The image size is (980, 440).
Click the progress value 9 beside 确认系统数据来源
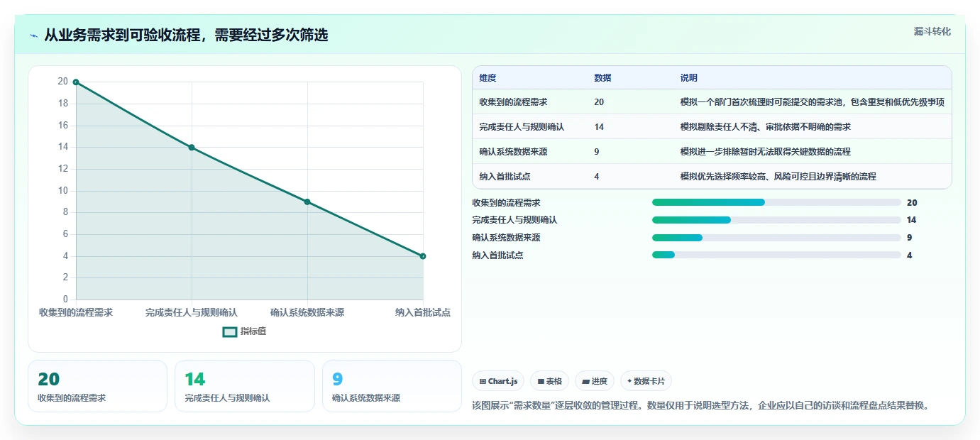[x=910, y=238]
